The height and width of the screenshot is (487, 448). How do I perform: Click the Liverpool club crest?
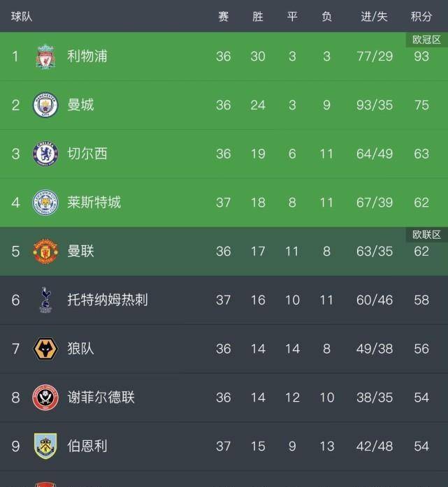click(x=46, y=57)
